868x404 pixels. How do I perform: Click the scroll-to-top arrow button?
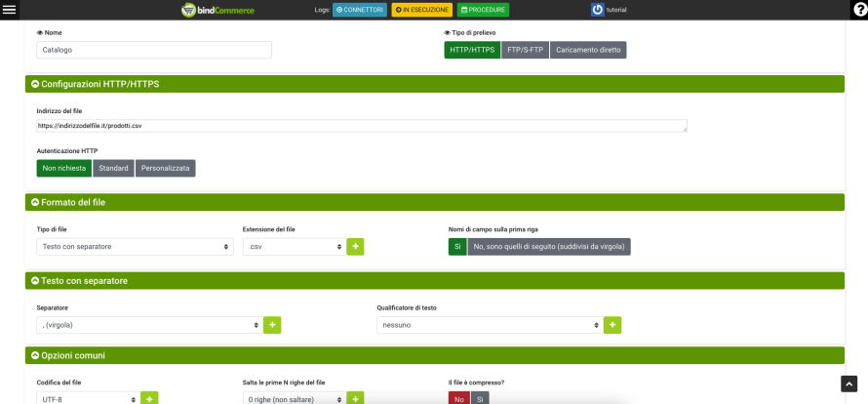(x=849, y=384)
